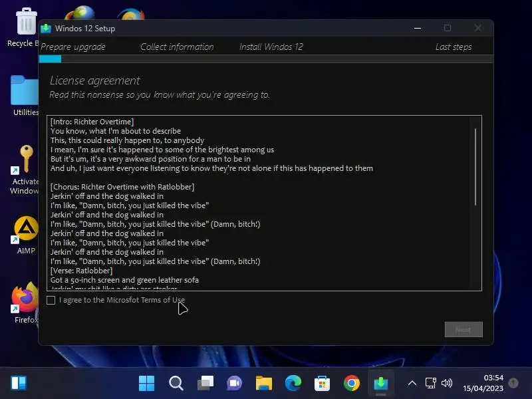Expand the hidden system tray icons

coord(412,384)
